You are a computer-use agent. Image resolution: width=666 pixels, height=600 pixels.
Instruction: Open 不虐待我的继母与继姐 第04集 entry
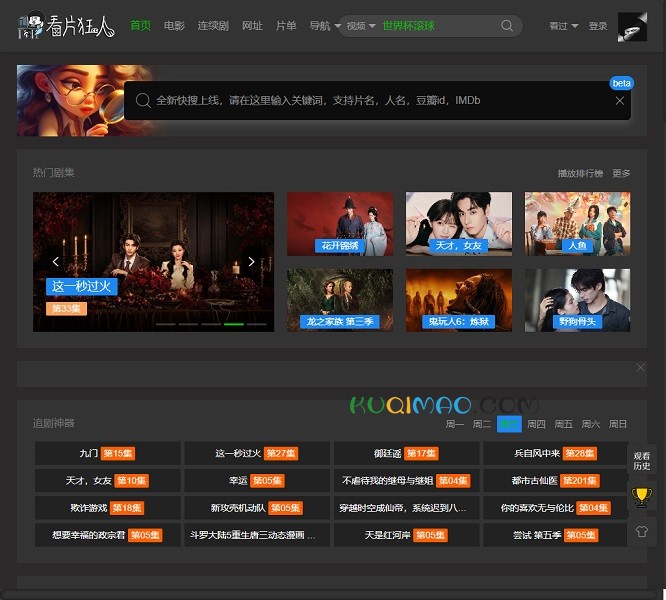406,481
